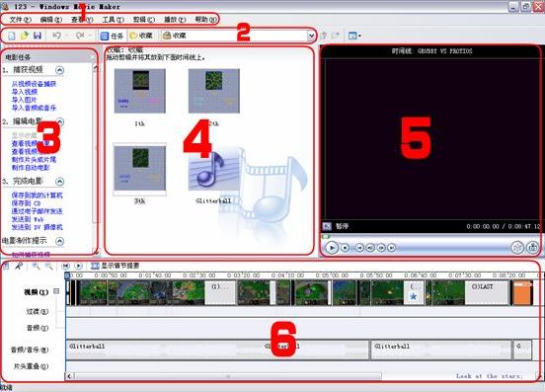This screenshot has width=545, height=392.
Task: Click the 制作片头或片尾 link
Action: 34,160
